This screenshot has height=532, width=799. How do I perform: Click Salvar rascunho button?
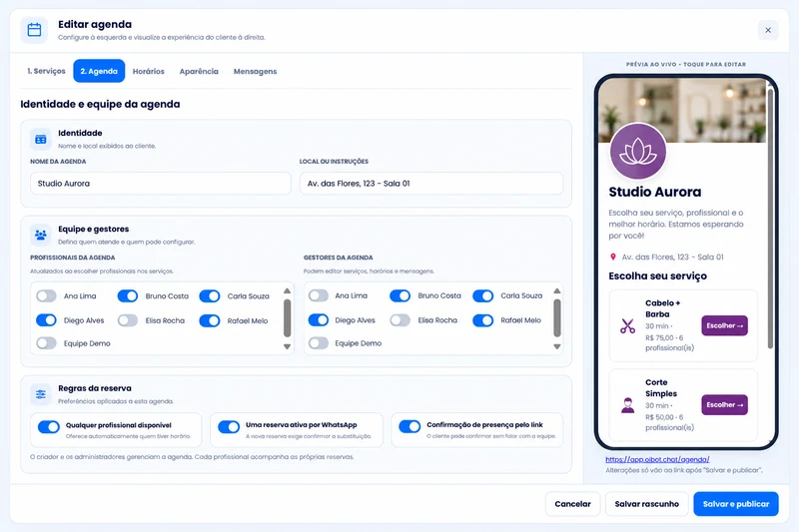point(646,503)
